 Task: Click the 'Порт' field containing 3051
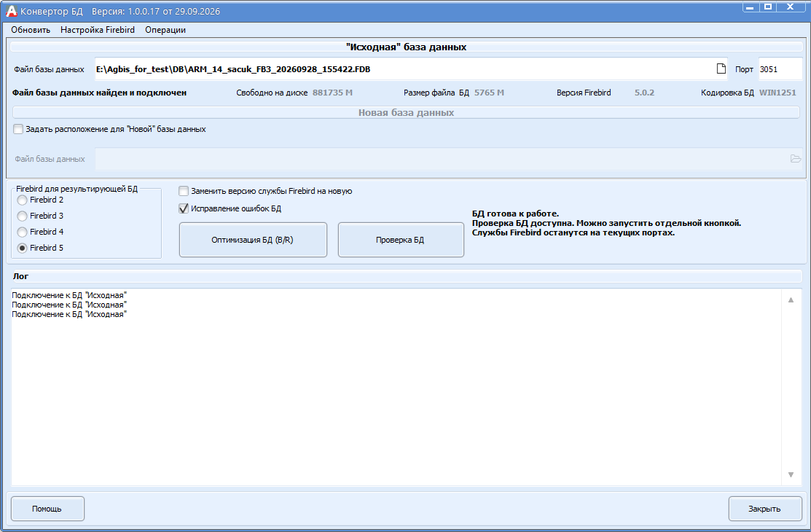[x=780, y=69]
